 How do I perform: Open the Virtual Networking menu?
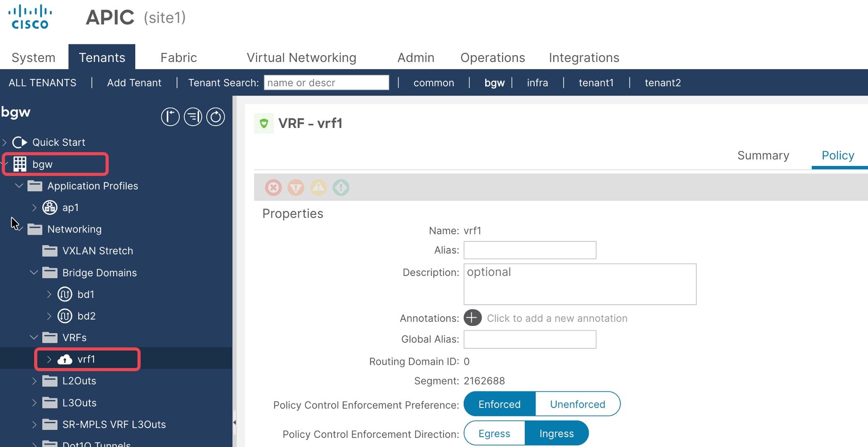pyautogui.click(x=301, y=57)
